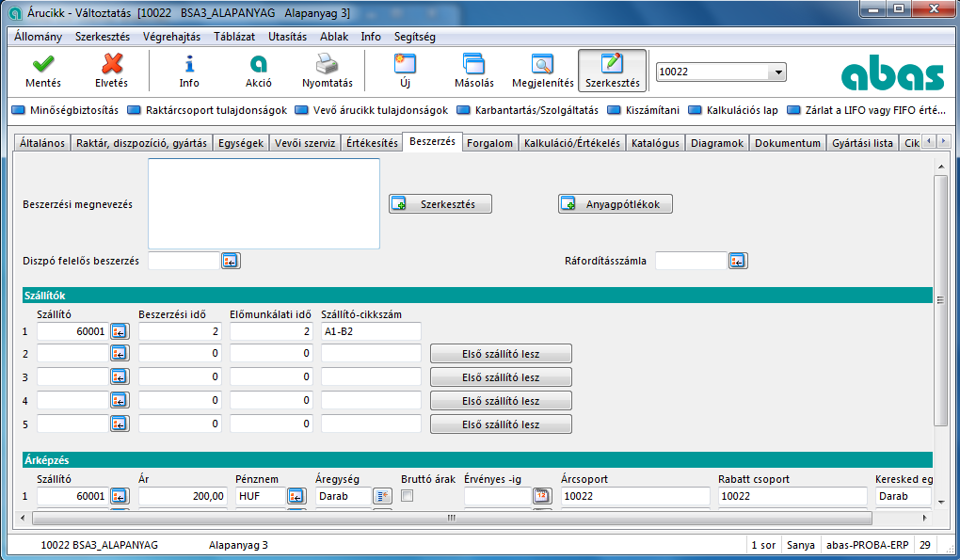960x560 pixels.
Task: Click the Akció toolbar icon
Action: pos(259,71)
